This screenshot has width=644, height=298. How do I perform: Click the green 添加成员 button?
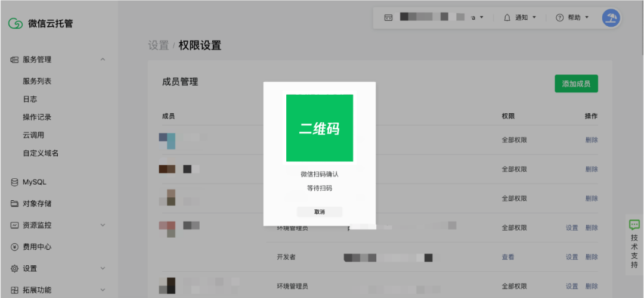pos(576,83)
